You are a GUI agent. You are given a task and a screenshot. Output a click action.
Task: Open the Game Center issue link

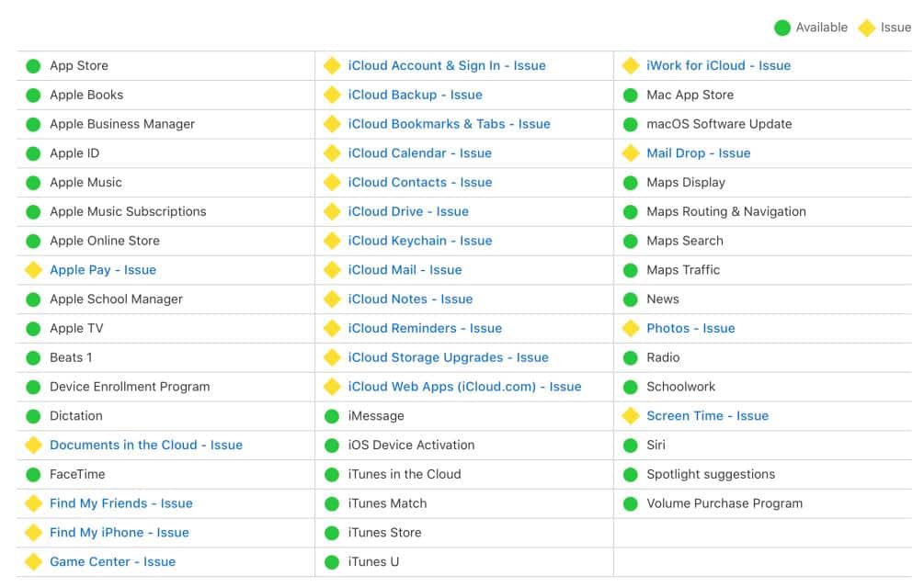point(112,561)
